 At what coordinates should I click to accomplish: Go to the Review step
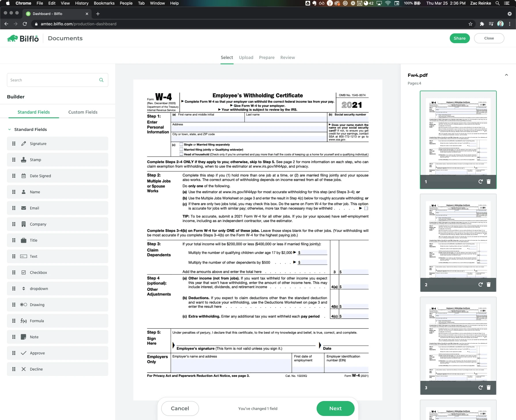coord(288,58)
